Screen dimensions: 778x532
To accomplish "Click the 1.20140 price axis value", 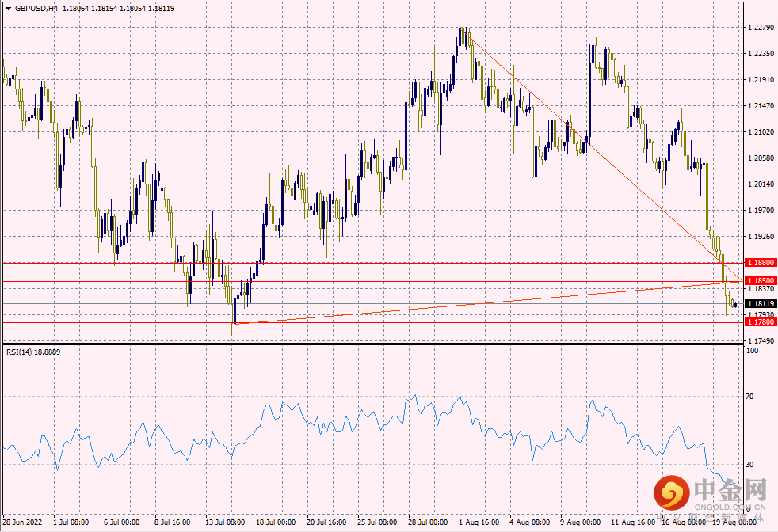I will click(x=761, y=184).
